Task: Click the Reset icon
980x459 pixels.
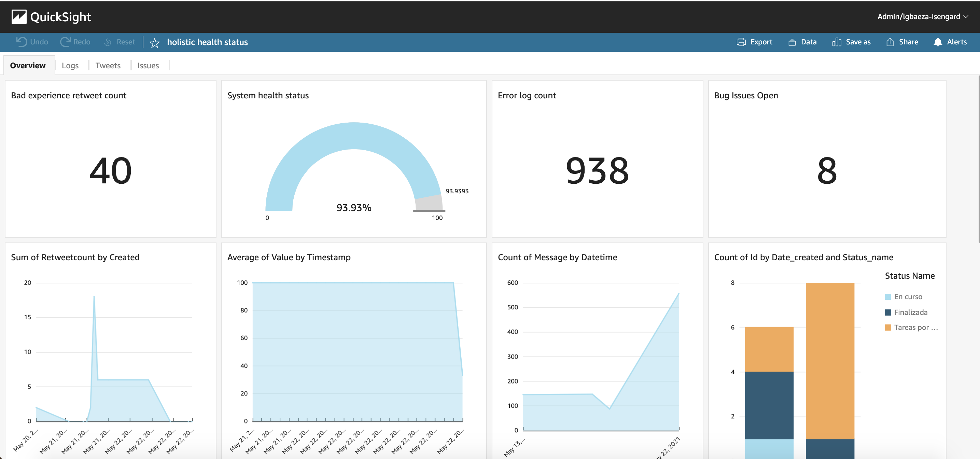Action: tap(108, 42)
